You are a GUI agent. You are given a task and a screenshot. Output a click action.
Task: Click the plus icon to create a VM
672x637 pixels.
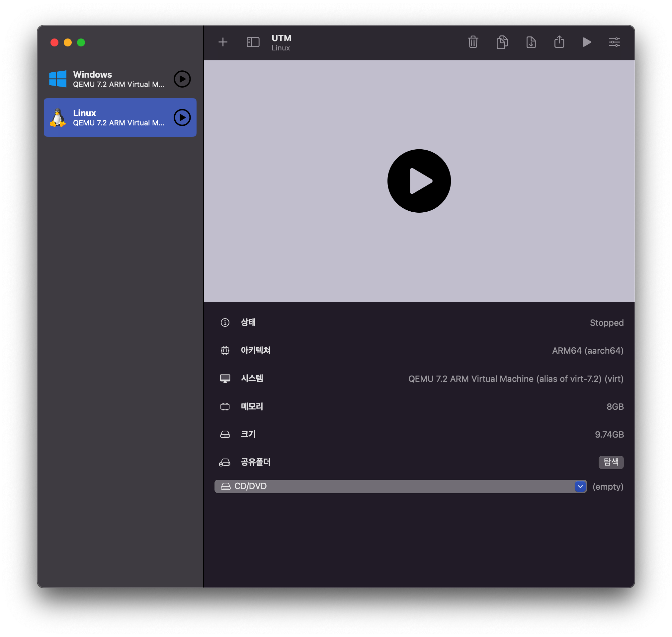(223, 42)
